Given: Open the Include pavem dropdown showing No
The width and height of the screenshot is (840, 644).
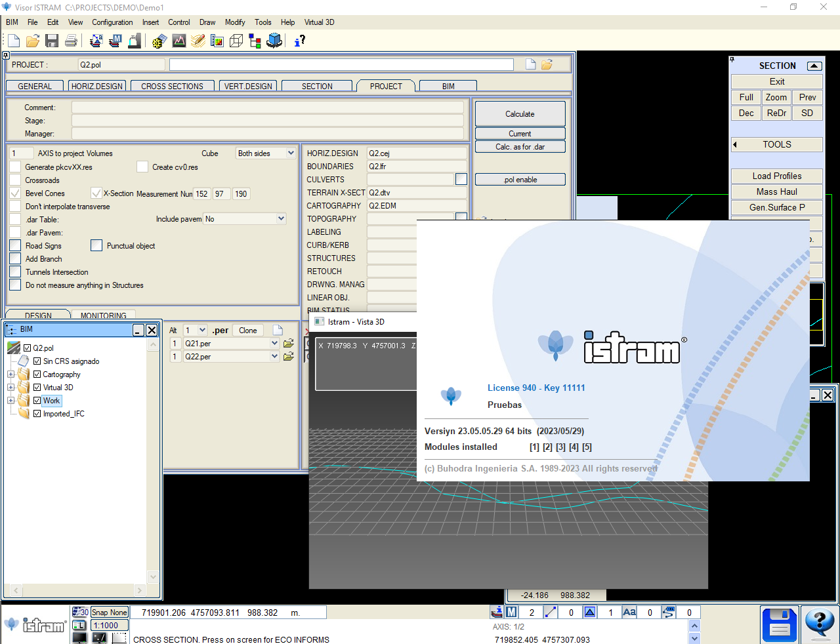Looking at the screenshot, I should (x=281, y=218).
